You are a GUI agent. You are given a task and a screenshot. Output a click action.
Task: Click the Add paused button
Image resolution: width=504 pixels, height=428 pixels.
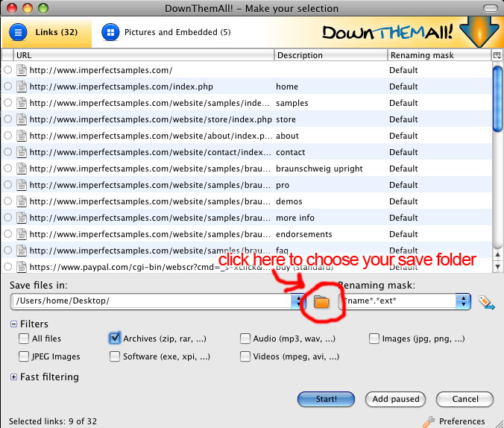395,399
